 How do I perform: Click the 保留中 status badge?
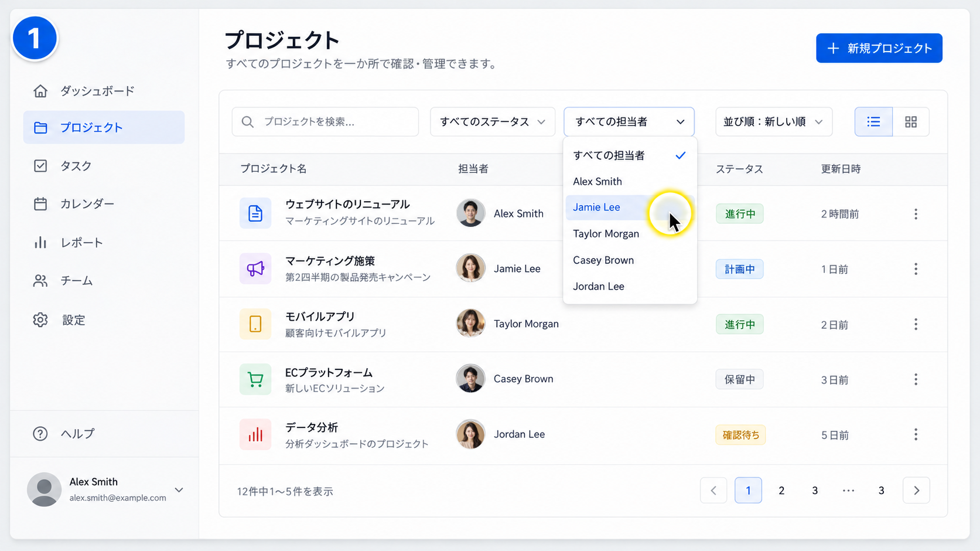739,380
